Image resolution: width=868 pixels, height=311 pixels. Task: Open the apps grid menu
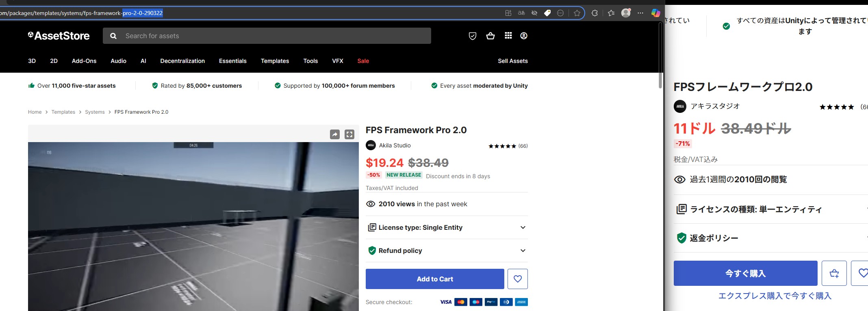coord(508,36)
